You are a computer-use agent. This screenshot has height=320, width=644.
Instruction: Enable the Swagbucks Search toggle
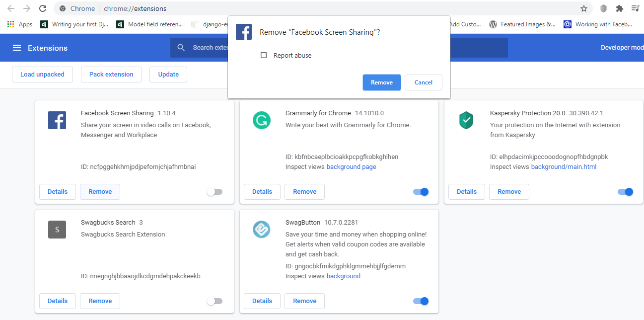click(215, 301)
